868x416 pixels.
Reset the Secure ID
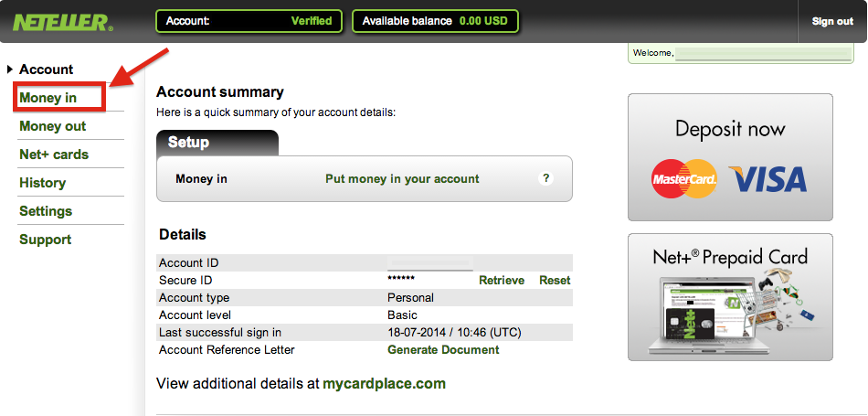[x=555, y=281]
